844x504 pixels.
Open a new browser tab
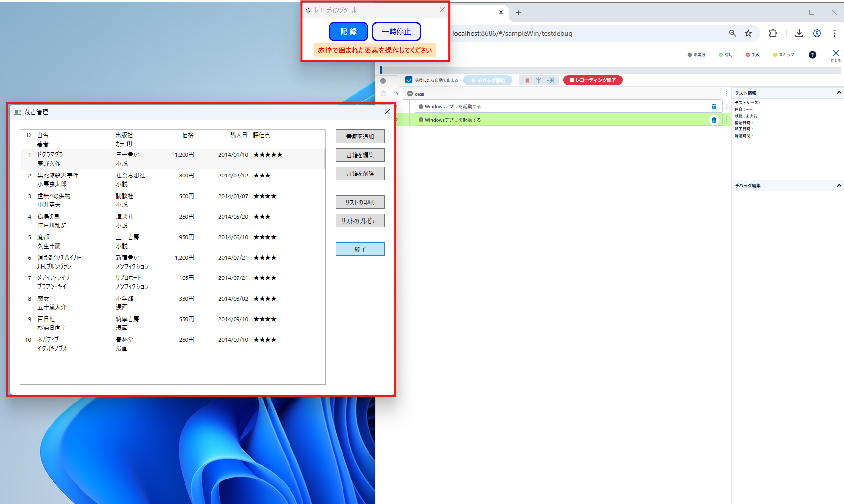518,12
